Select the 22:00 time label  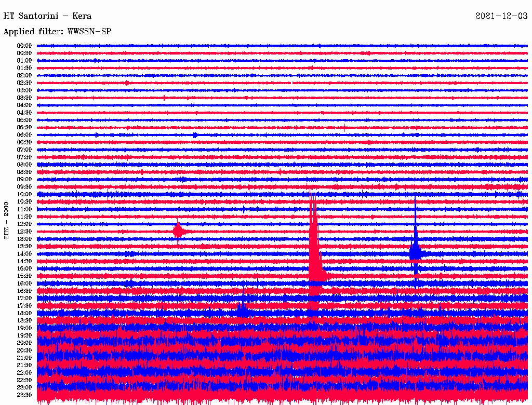pos(24,373)
